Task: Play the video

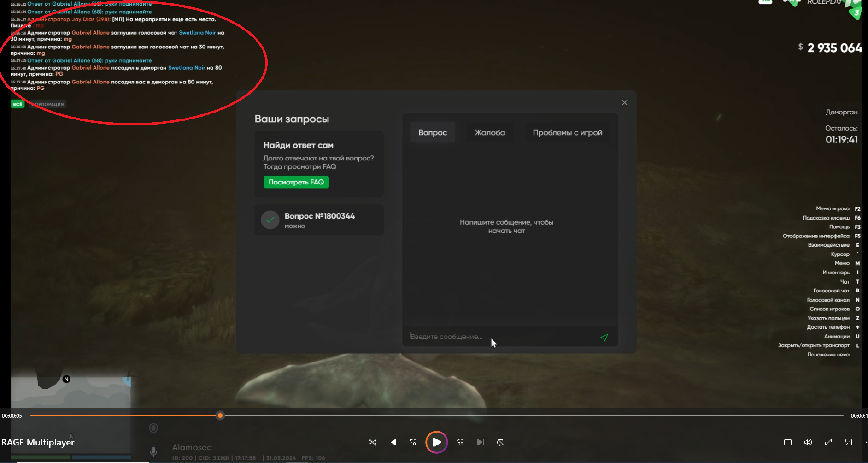Action: [436, 442]
